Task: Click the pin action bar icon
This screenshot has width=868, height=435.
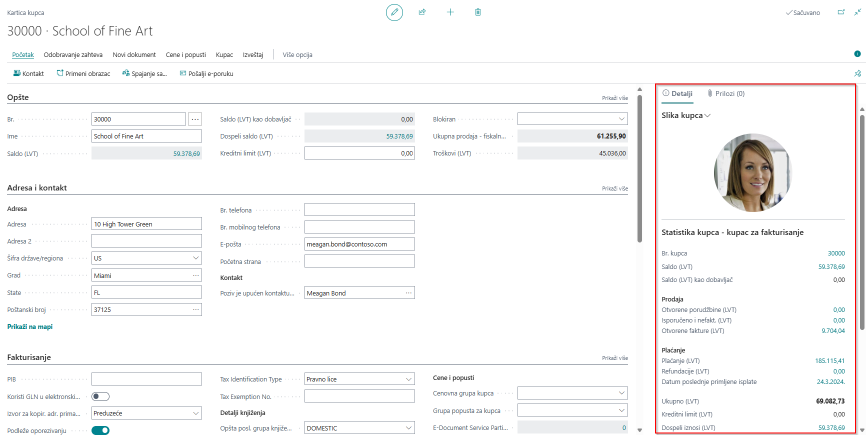Action: pyautogui.click(x=857, y=73)
